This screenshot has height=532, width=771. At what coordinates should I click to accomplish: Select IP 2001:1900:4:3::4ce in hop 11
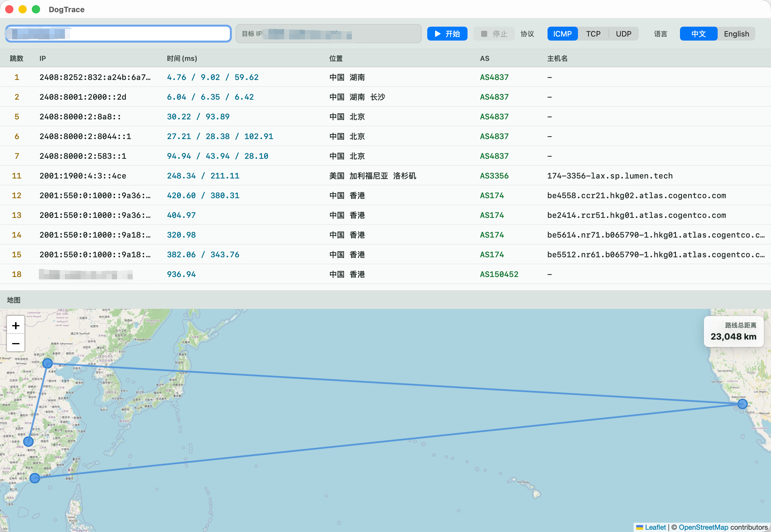(83, 176)
